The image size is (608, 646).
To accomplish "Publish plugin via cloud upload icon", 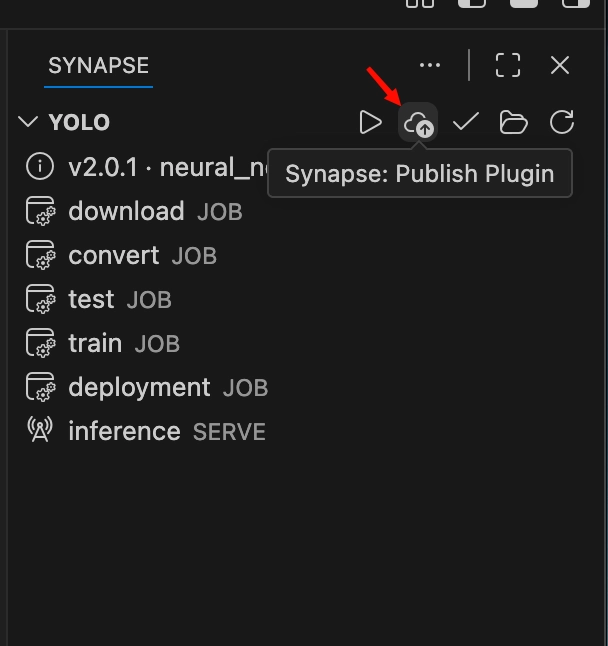I will coord(418,122).
